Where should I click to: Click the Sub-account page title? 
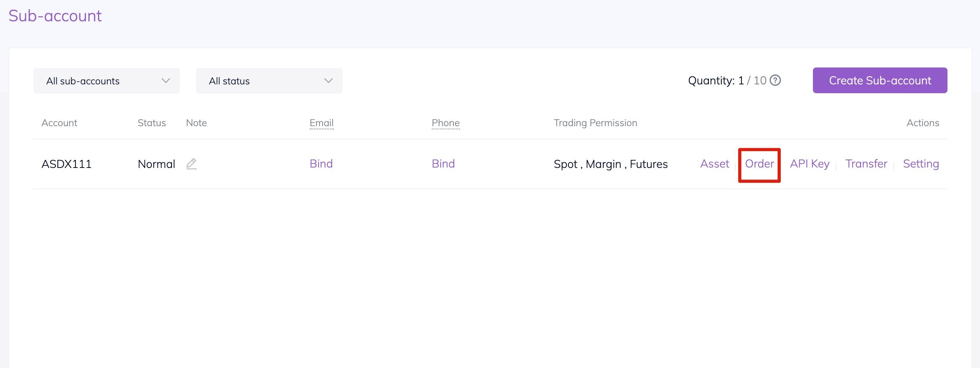click(x=55, y=16)
